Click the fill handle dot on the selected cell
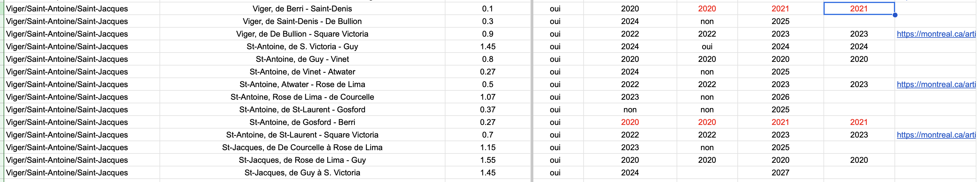Viewport: 980px width, 182px height. (x=895, y=15)
